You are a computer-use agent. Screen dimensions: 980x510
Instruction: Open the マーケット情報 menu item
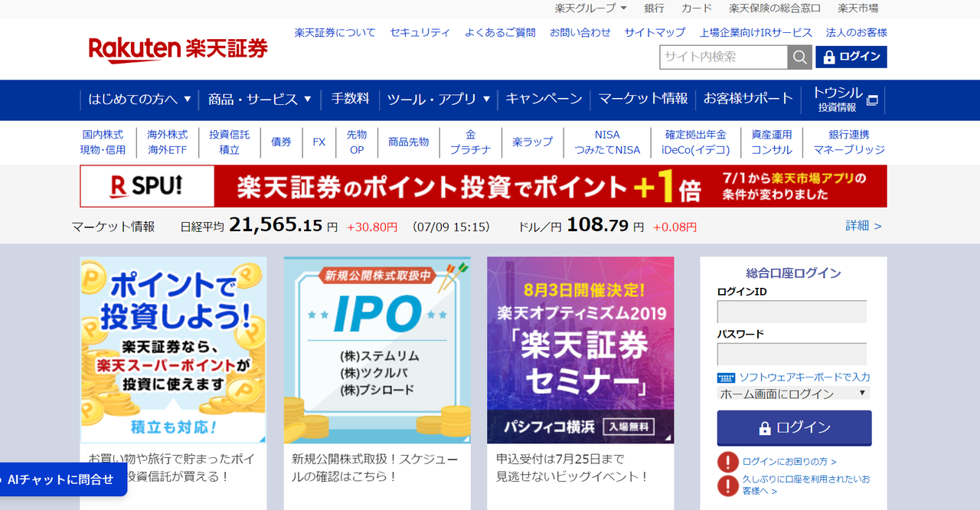point(643,100)
